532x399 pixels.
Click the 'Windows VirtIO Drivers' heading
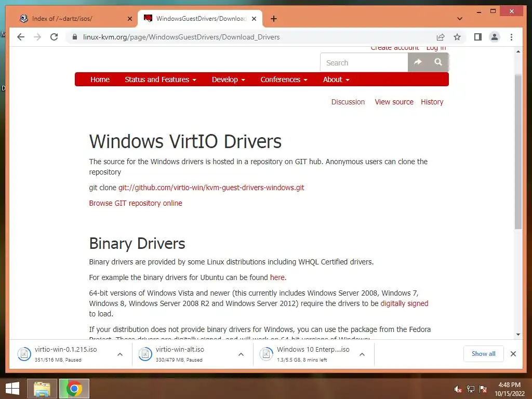(185, 141)
